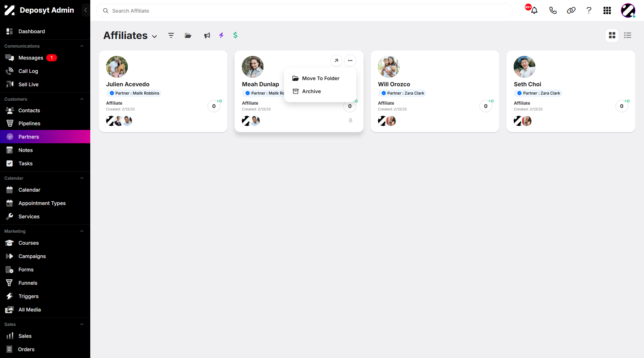Click the Deposyt logo in the sidebar
Screen dimensions: 644x358
pos(9,10)
